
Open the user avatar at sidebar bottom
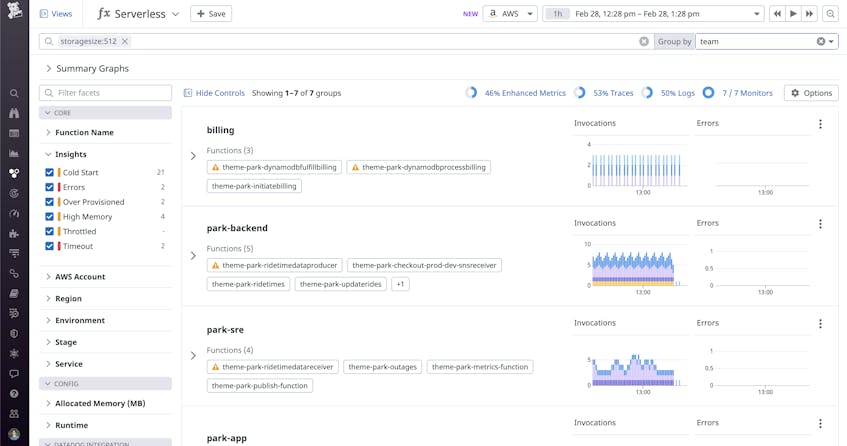(x=14, y=434)
